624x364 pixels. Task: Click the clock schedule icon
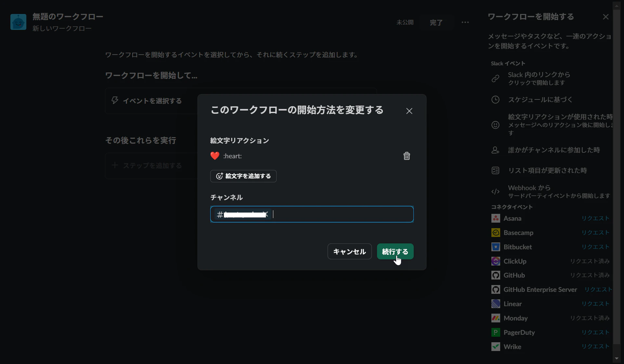(495, 99)
